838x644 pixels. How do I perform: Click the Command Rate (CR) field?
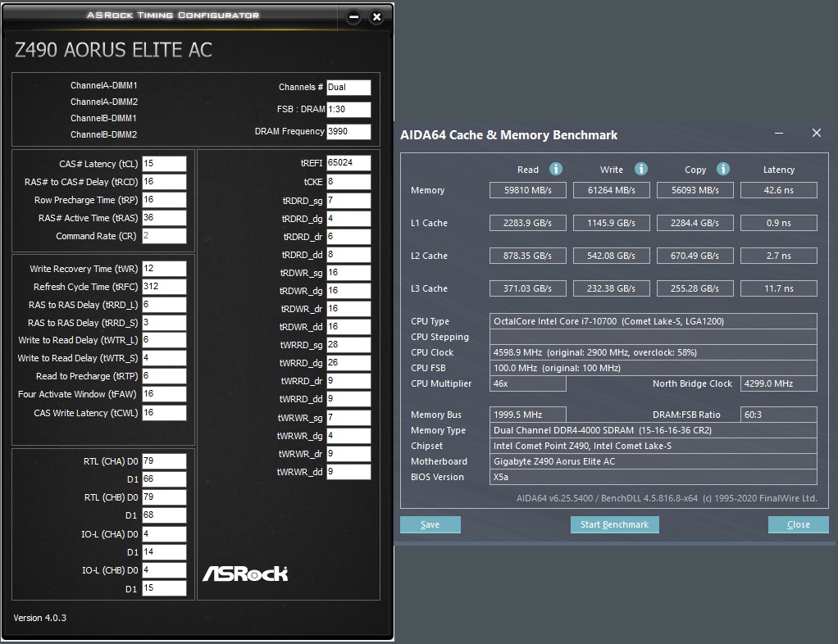click(x=164, y=236)
